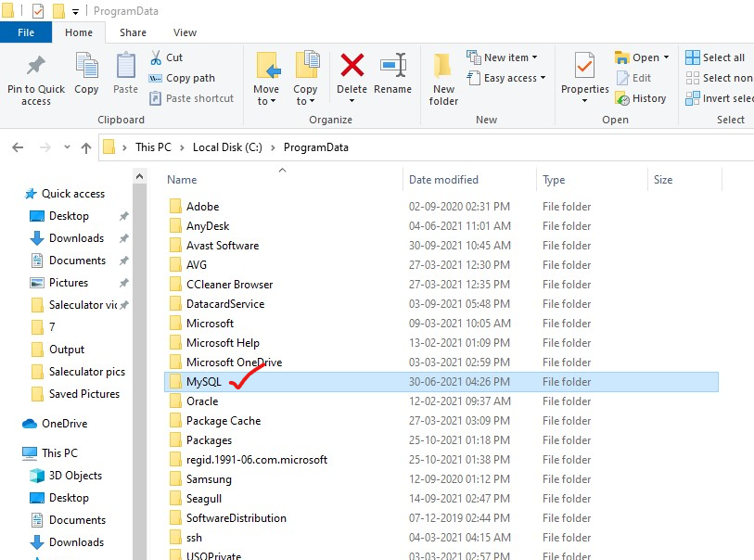Select the Adobe folder

(x=441, y=207)
